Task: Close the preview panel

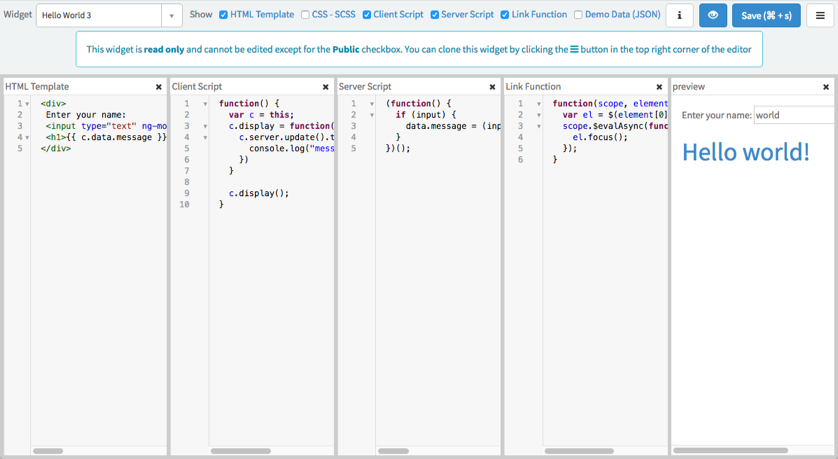Action: 826,87
